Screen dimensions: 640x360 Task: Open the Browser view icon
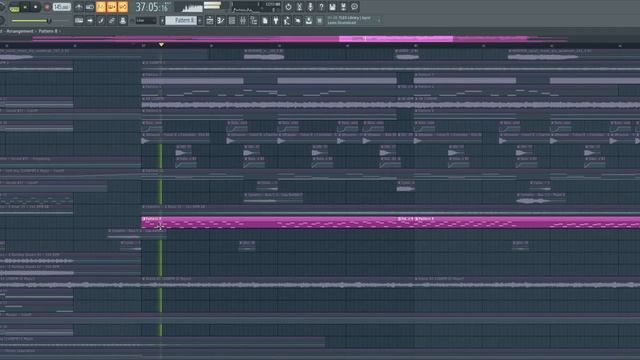(x=254, y=20)
